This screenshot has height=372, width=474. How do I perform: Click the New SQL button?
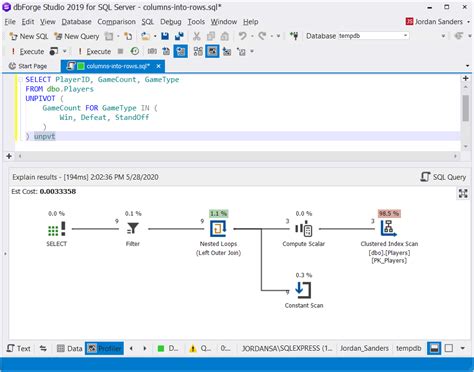coord(29,36)
